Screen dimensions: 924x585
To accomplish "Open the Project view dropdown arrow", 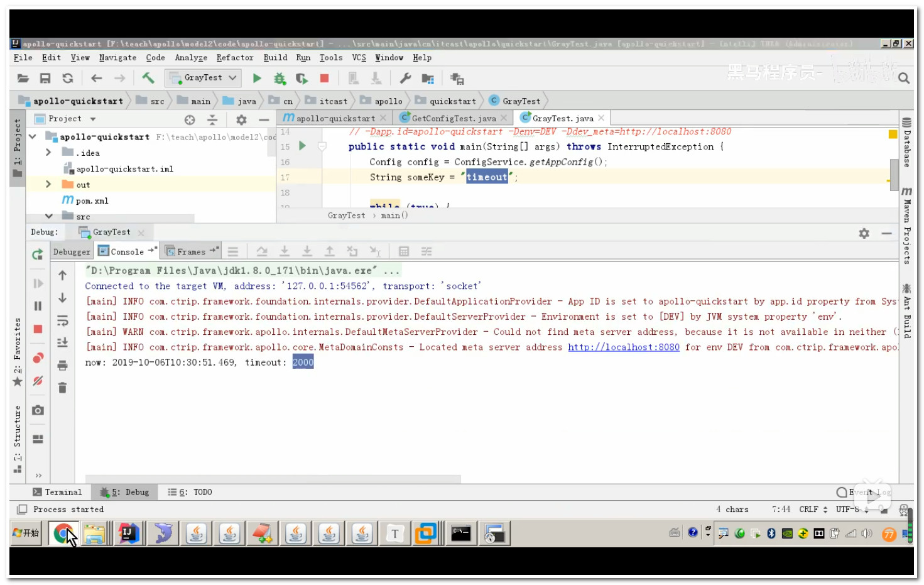I will [93, 119].
